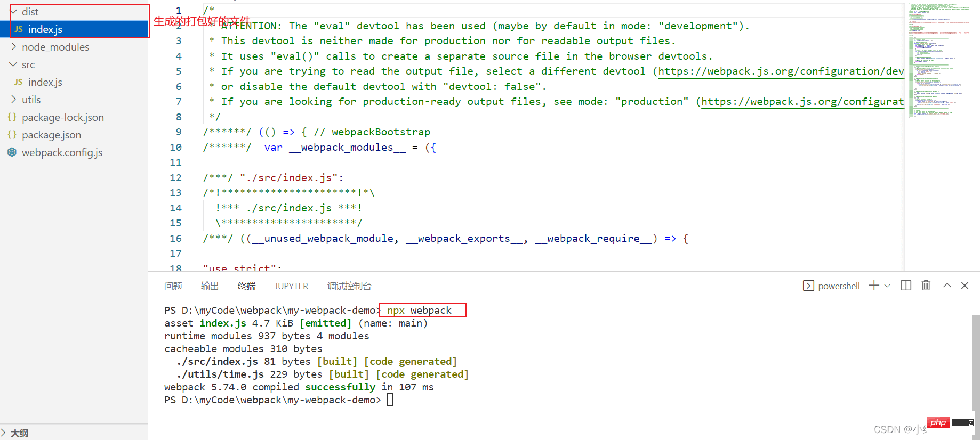980x440 pixels.
Task: Switch to the 输出 panel tab
Action: tap(210, 286)
